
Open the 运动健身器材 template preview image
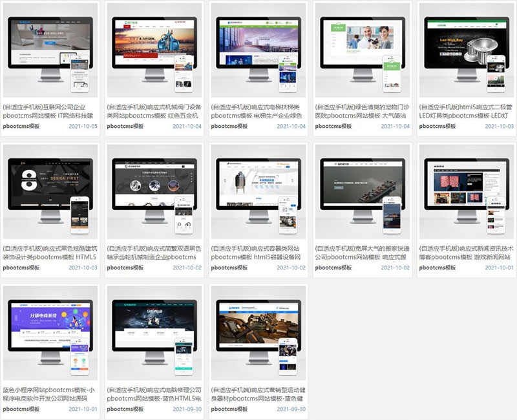(258, 332)
